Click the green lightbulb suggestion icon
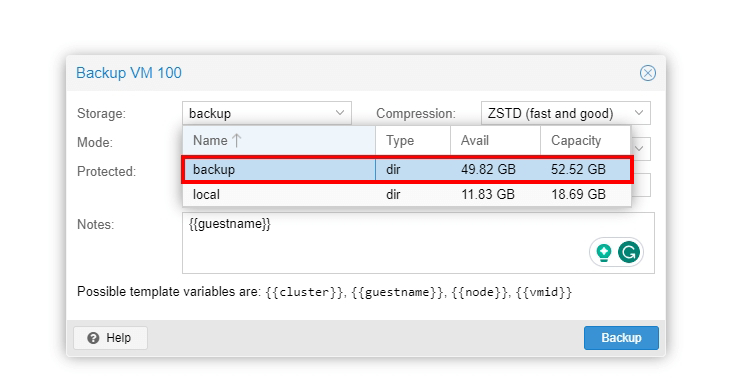This screenshot has height=387, width=739. pos(604,252)
